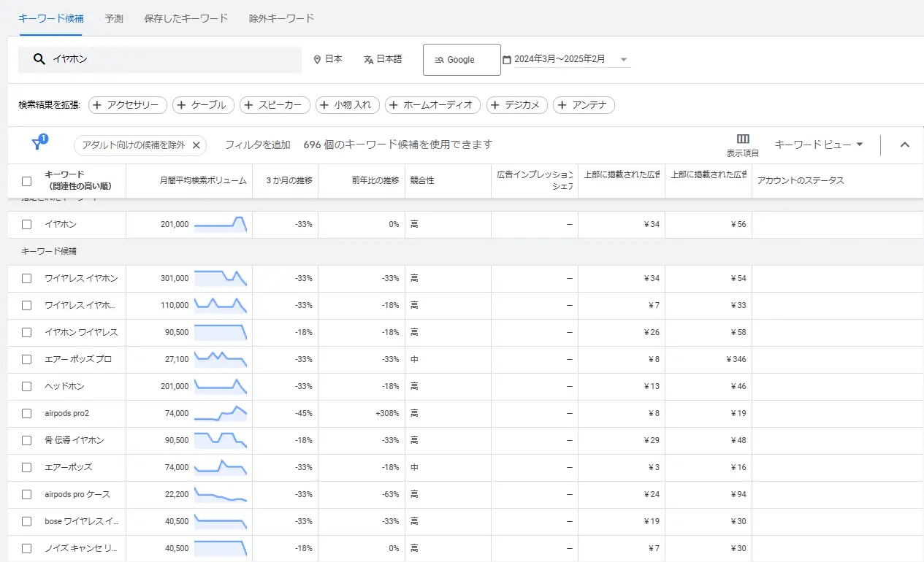This screenshot has width=924, height=562.
Task: Add デジカメ to broaden results
Action: point(517,105)
